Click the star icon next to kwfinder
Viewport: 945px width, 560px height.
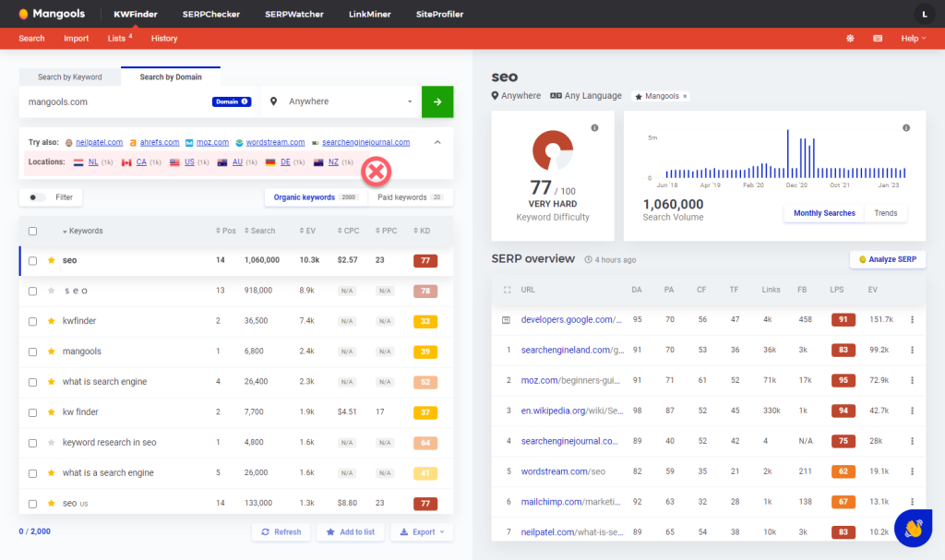[x=52, y=321]
